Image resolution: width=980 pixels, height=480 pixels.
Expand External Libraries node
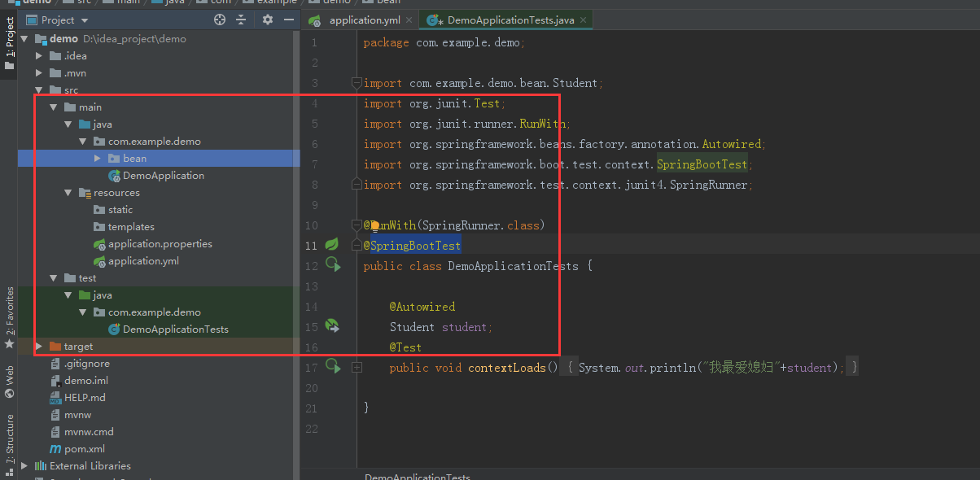click(24, 465)
